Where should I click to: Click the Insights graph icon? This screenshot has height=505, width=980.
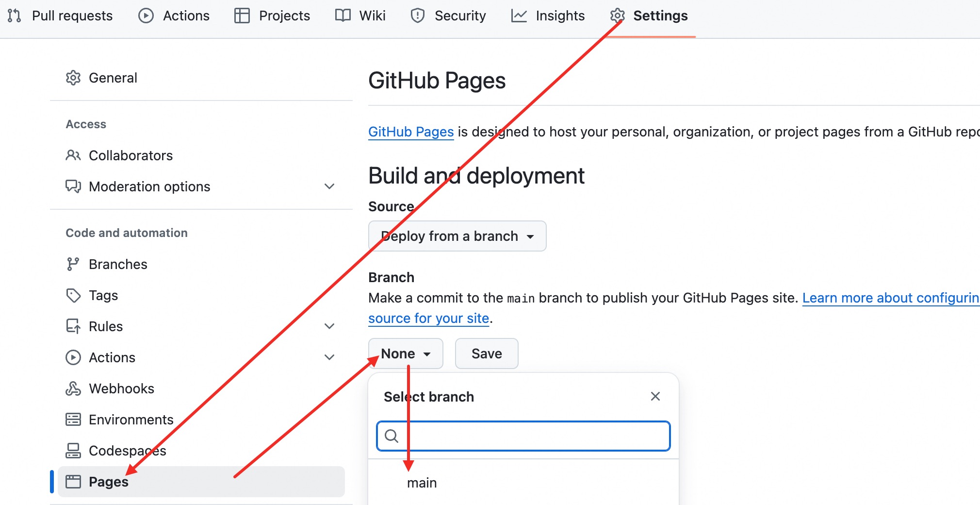click(519, 16)
